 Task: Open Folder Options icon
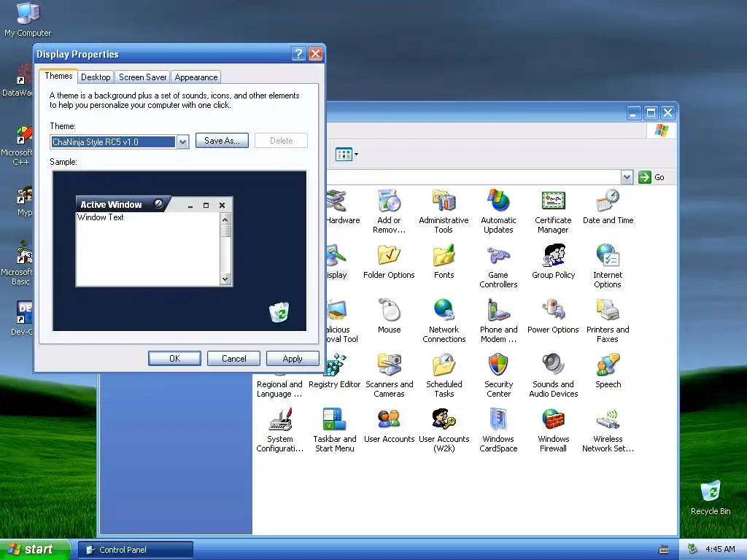[x=390, y=256]
